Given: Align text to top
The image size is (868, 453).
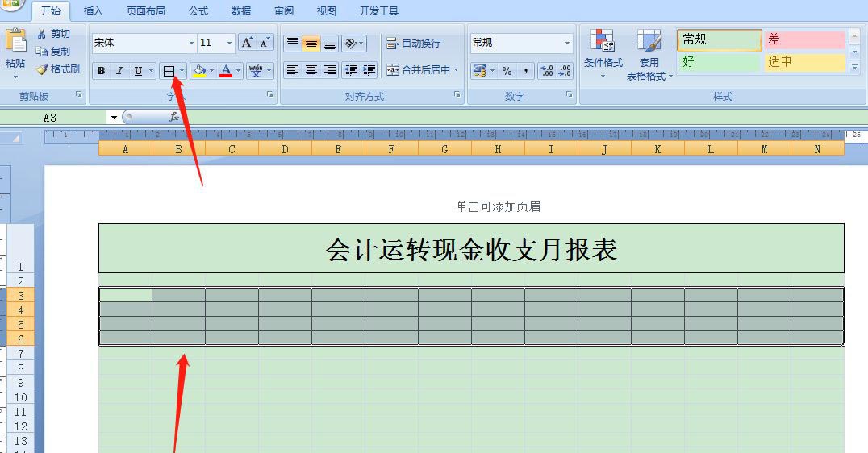Looking at the screenshot, I should pos(293,44).
